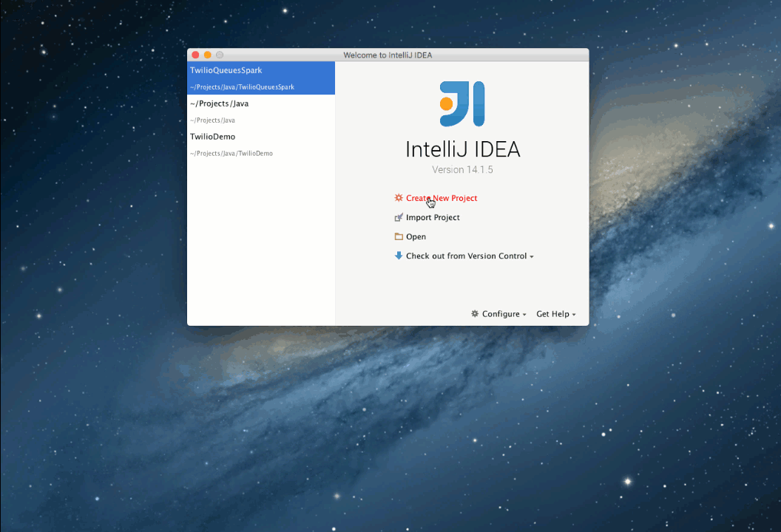Image resolution: width=781 pixels, height=532 pixels.
Task: Click the IntelliJ IDEA heading text
Action: (463, 149)
